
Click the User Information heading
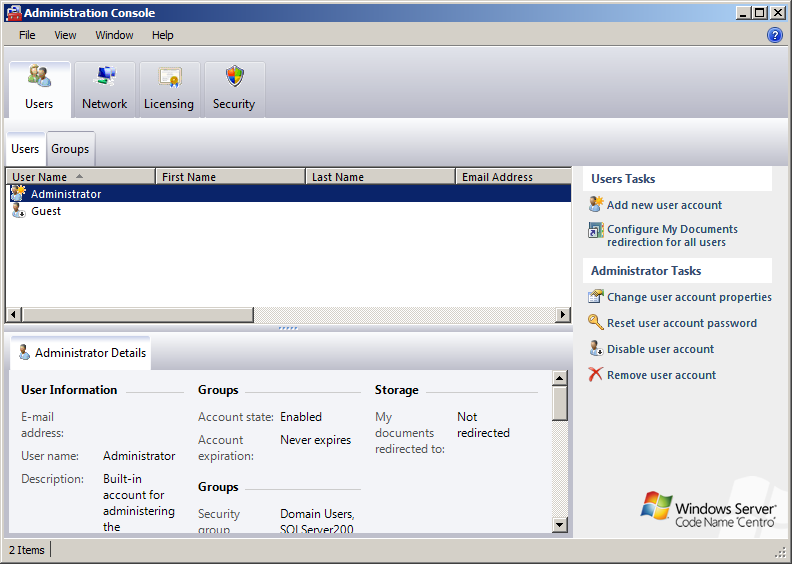(69, 390)
